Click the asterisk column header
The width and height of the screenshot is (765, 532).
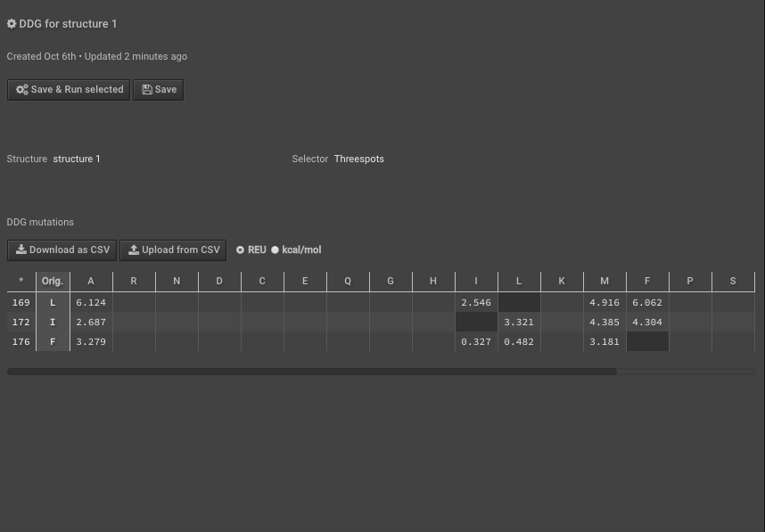pos(21,282)
